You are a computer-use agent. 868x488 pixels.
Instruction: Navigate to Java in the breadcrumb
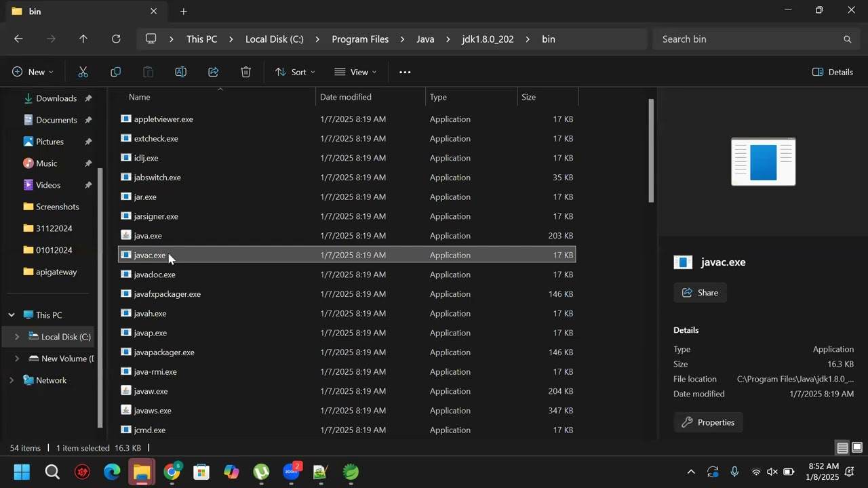[x=425, y=39]
